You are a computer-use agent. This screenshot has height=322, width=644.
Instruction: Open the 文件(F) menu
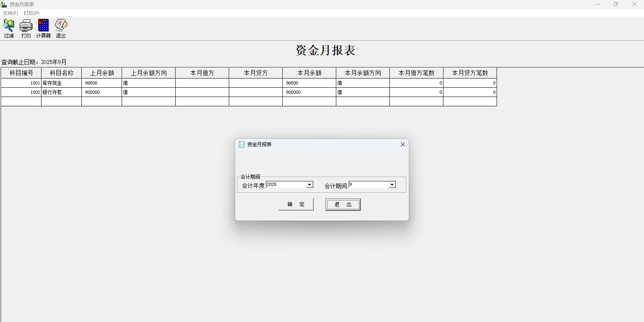tap(10, 13)
